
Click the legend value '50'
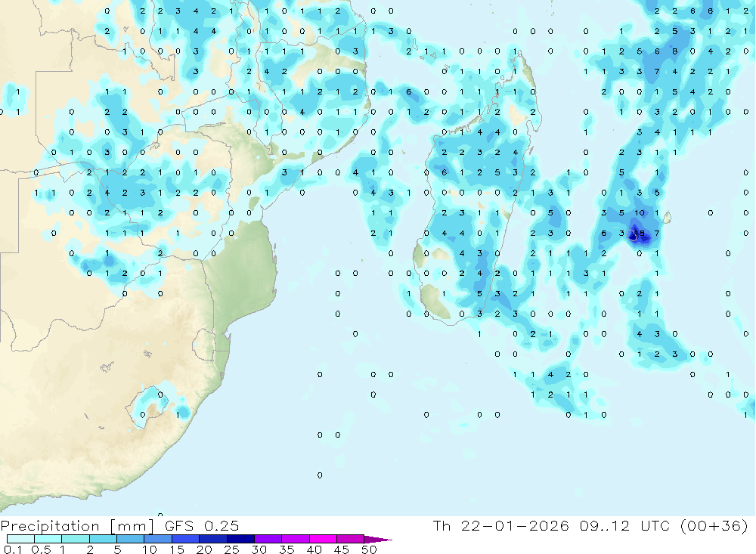[369, 549]
